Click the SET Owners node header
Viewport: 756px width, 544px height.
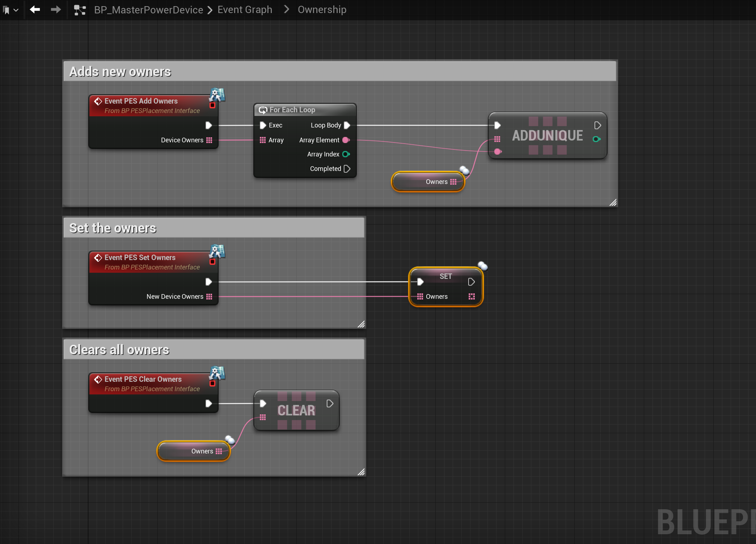[x=445, y=276]
